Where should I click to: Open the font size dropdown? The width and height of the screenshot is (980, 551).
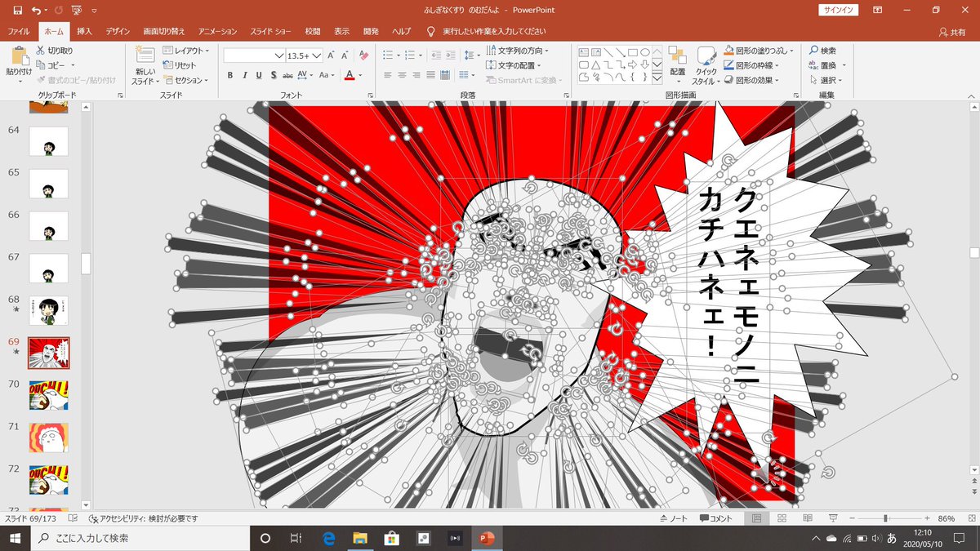click(x=318, y=56)
